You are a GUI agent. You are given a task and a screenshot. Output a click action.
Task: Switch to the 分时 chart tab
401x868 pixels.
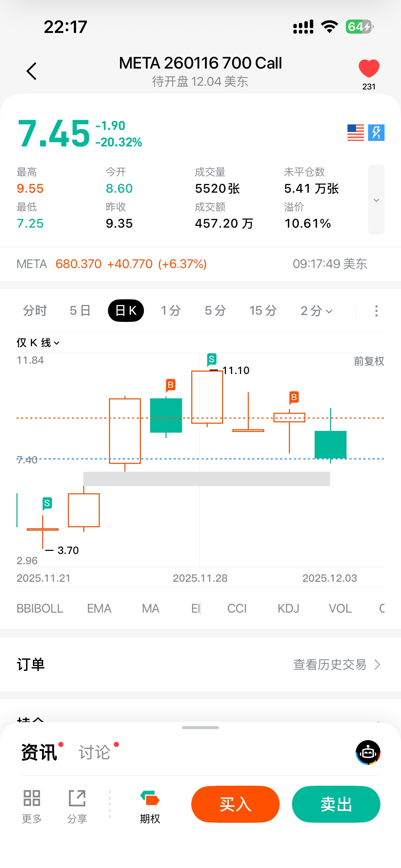[35, 311]
